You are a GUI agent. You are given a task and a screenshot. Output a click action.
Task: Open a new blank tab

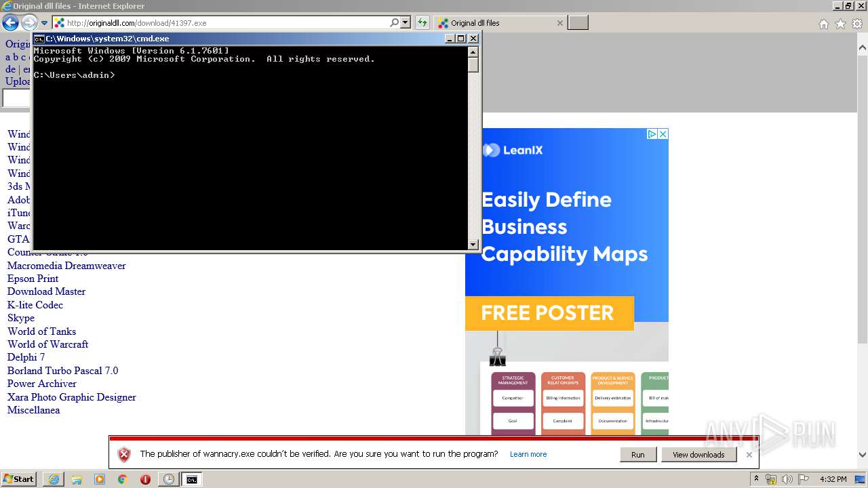[578, 23]
